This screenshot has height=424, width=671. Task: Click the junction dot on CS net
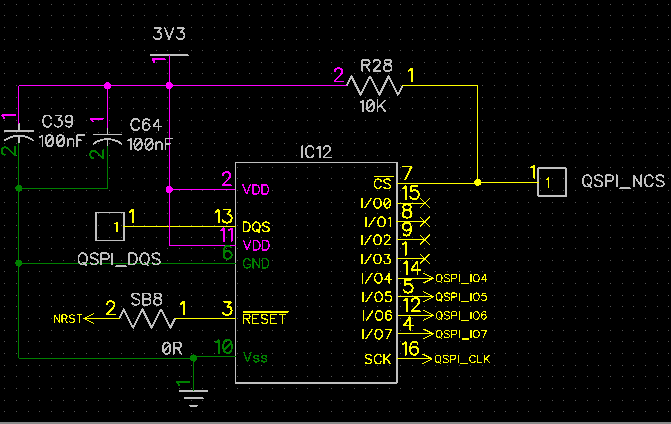click(x=478, y=183)
